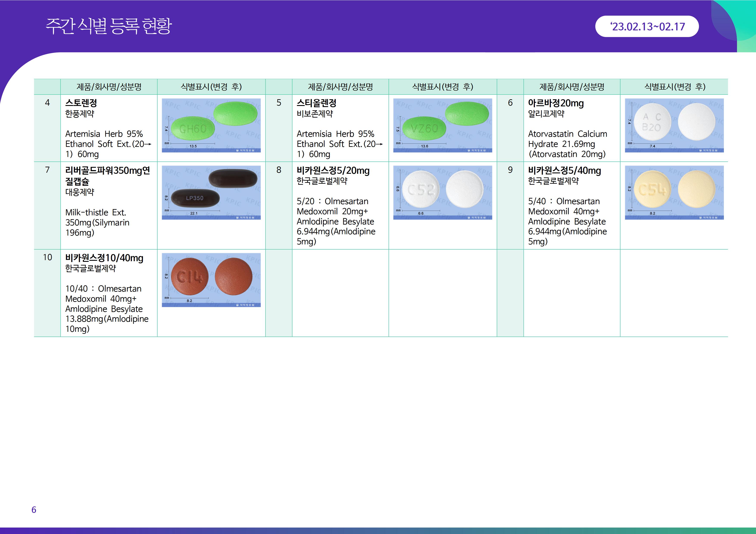Select the 비카원스정10/40mg product name
Image resolution: width=756 pixels, height=534 pixels.
click(x=104, y=258)
